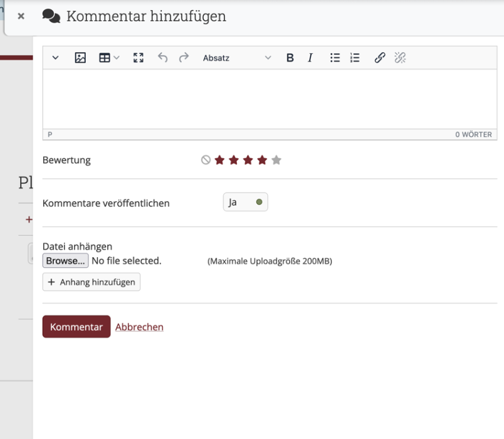Expand the toolbar chevron at far left
The height and width of the screenshot is (439, 504).
click(x=55, y=58)
